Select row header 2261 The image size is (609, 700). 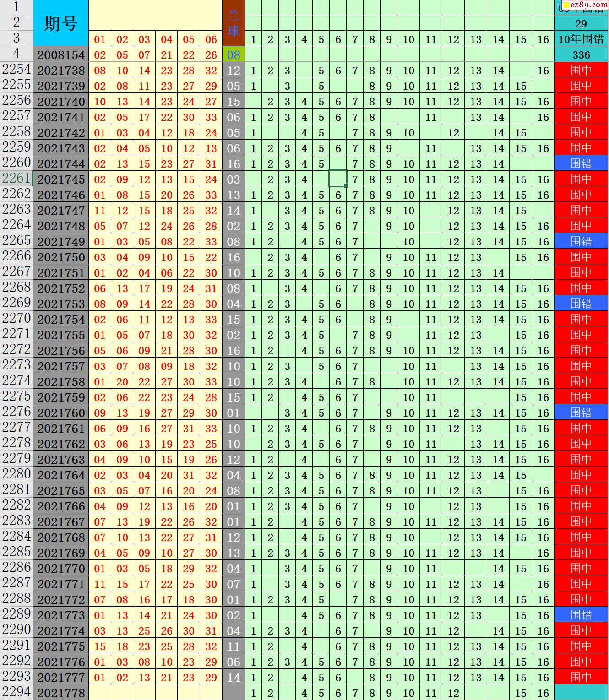[16, 179]
